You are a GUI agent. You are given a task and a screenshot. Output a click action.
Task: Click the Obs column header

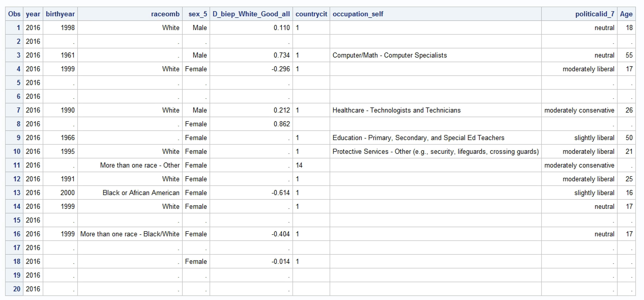click(x=14, y=14)
